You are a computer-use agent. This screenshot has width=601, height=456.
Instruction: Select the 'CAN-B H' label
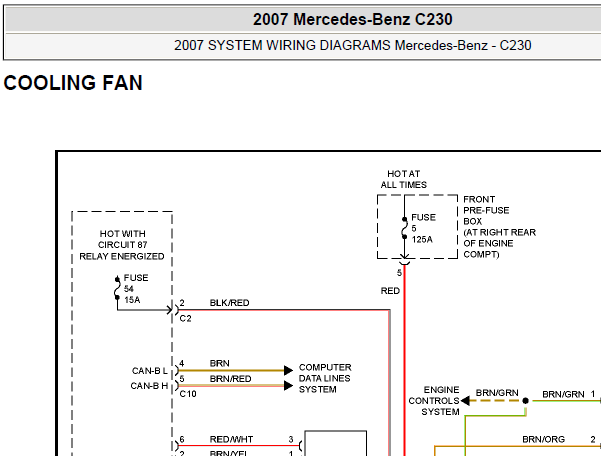(x=149, y=386)
